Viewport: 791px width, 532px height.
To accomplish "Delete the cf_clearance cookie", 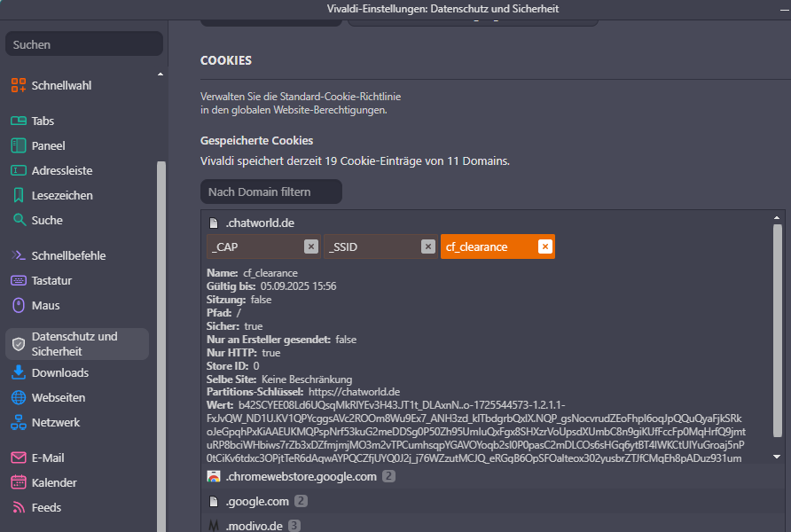I will 545,246.
